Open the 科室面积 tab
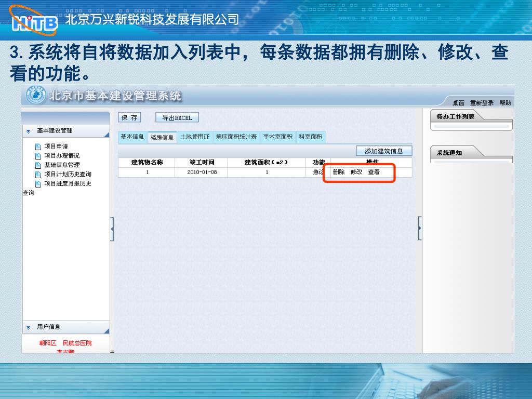 point(311,137)
